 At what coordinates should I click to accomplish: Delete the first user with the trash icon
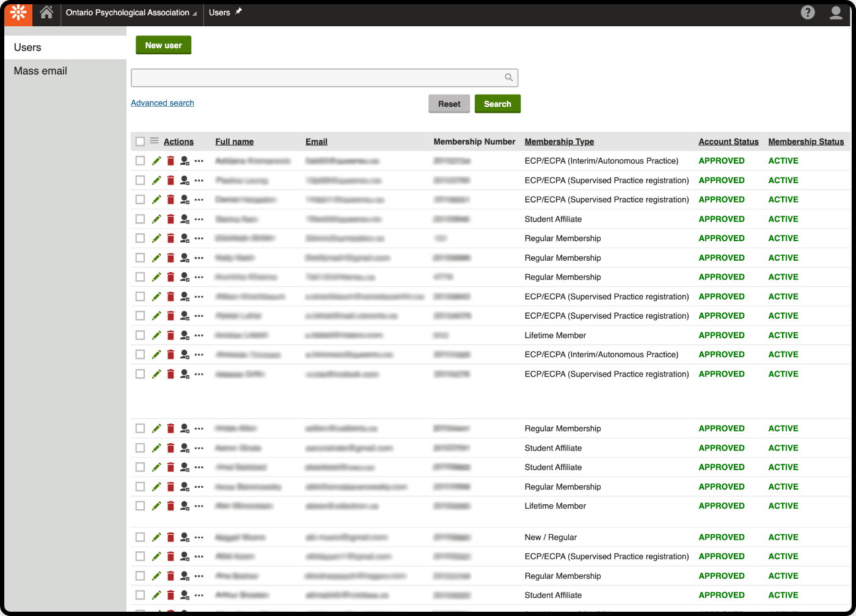(x=170, y=161)
